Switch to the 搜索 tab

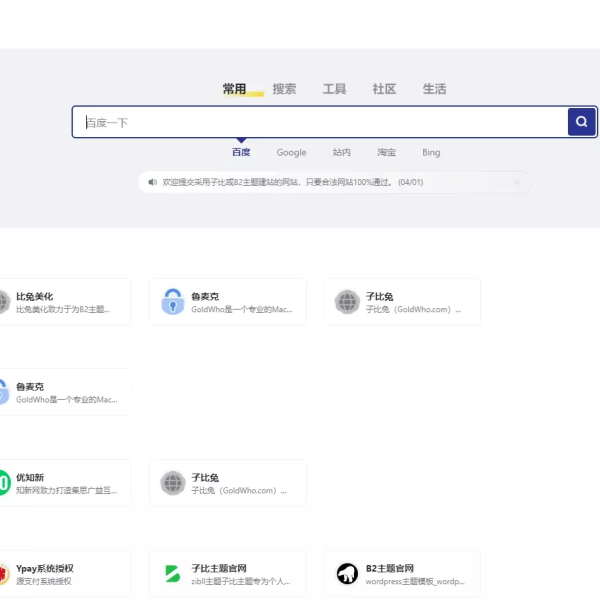click(x=284, y=89)
